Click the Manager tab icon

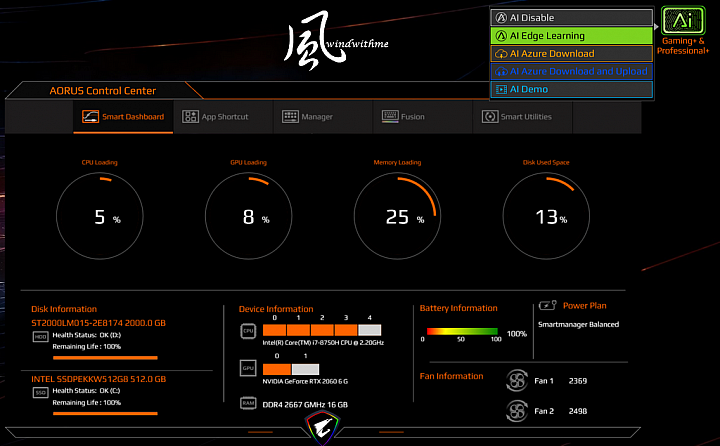pos(290,117)
